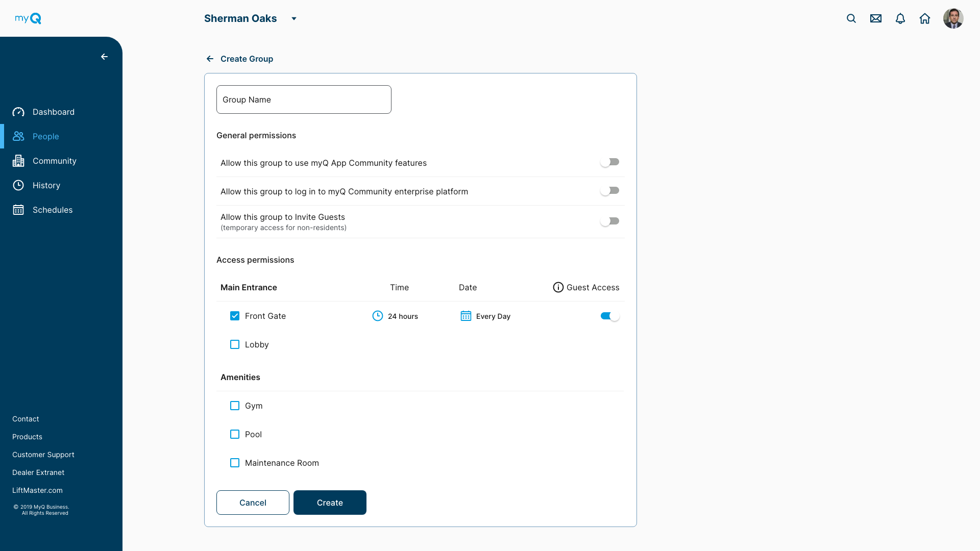Screen dimensions: 980x551
Task: Click the Create button
Action: coord(330,503)
